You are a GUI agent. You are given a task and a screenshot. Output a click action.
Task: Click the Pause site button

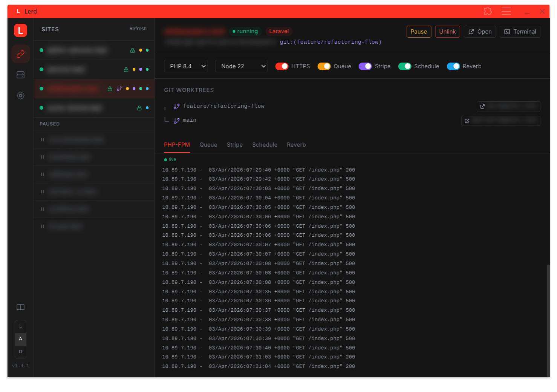click(419, 32)
